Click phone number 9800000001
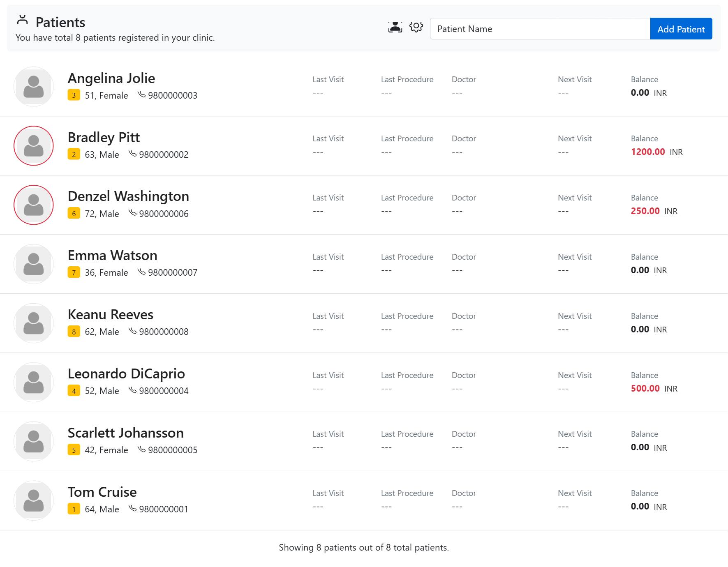The height and width of the screenshot is (567, 728). click(x=164, y=509)
